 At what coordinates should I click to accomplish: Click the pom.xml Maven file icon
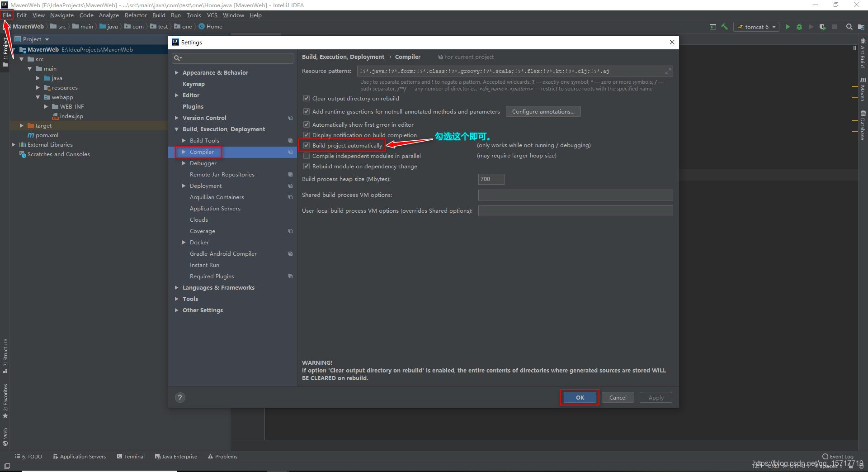[31, 135]
